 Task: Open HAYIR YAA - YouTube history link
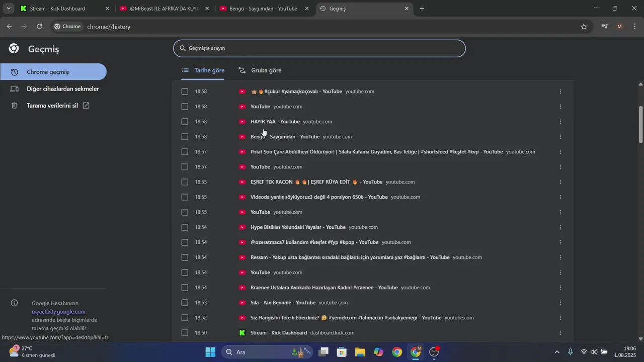click(275, 122)
